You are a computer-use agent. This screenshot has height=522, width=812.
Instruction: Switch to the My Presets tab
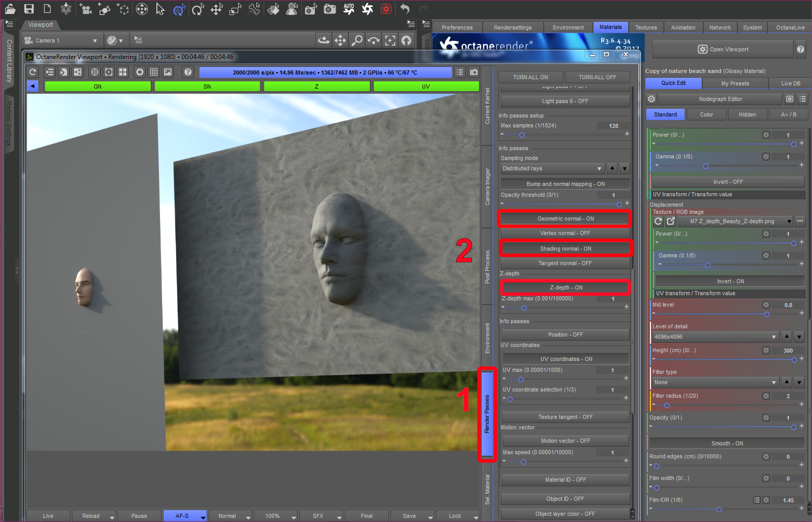pyautogui.click(x=735, y=83)
